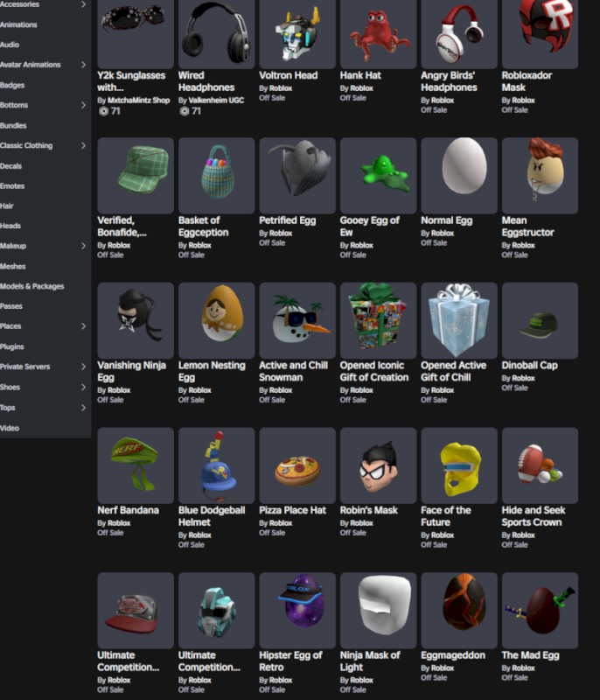
Task: Click the Dinoball Cap title
Action: coord(529,365)
